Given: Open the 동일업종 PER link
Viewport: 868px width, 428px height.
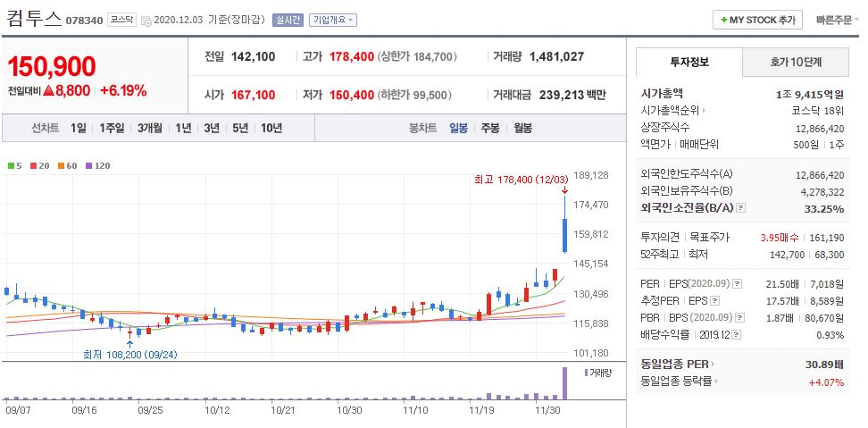Looking at the screenshot, I should point(674,365).
